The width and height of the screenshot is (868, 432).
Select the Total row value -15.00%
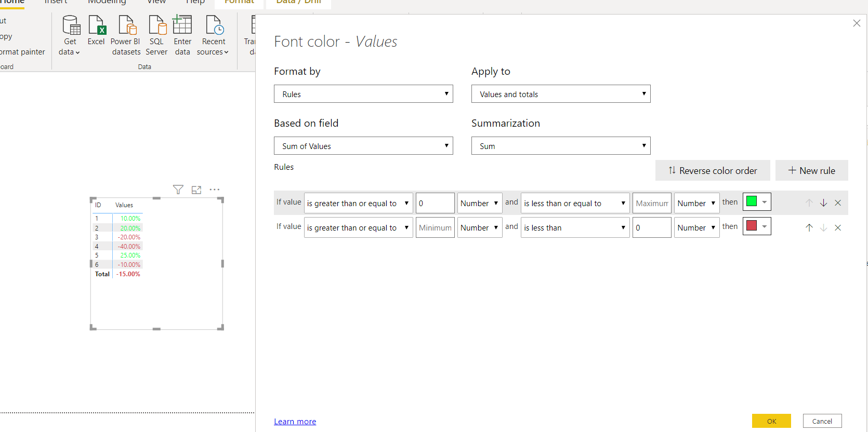coord(128,274)
